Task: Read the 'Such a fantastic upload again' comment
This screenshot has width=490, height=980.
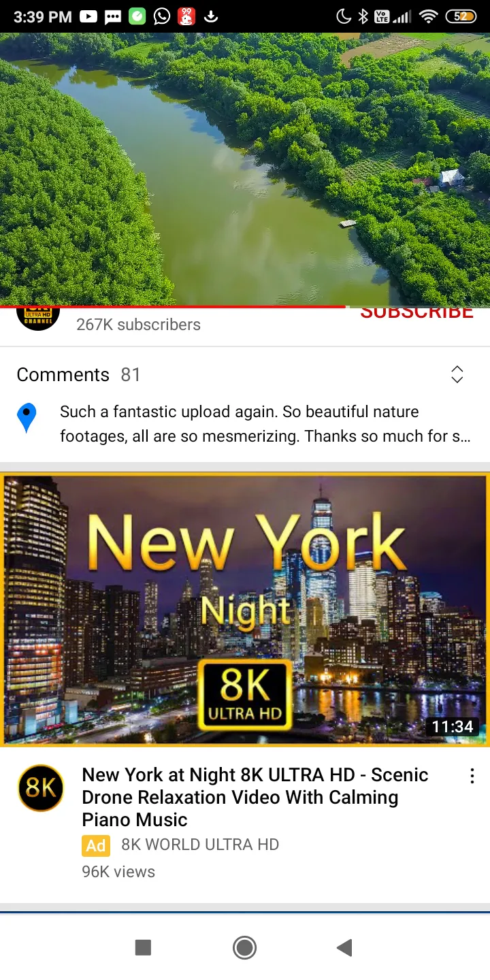Action: [265, 424]
